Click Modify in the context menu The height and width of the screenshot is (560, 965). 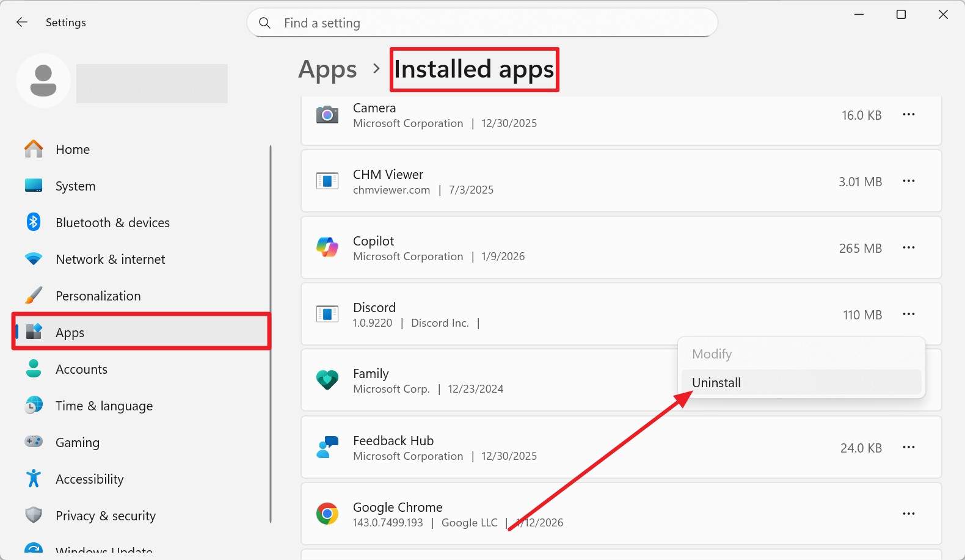[801, 354]
